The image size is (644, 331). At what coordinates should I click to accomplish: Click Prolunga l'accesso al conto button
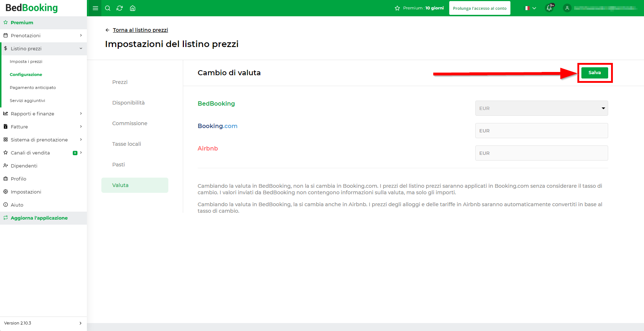pyautogui.click(x=480, y=8)
